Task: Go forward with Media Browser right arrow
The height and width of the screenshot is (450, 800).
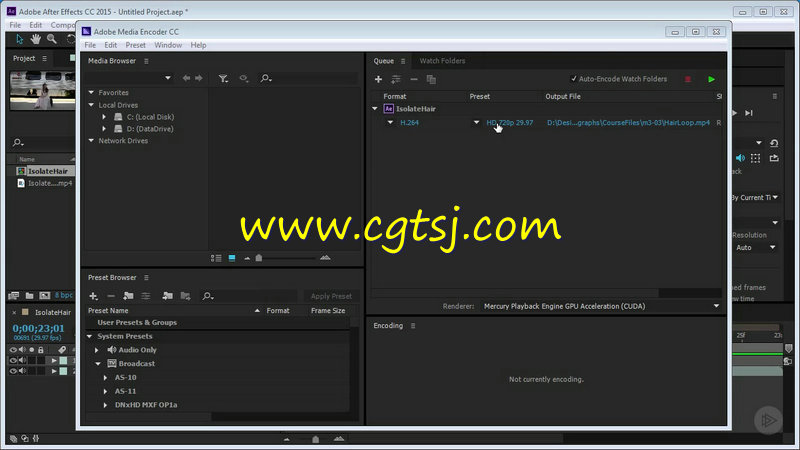Action: [x=199, y=78]
